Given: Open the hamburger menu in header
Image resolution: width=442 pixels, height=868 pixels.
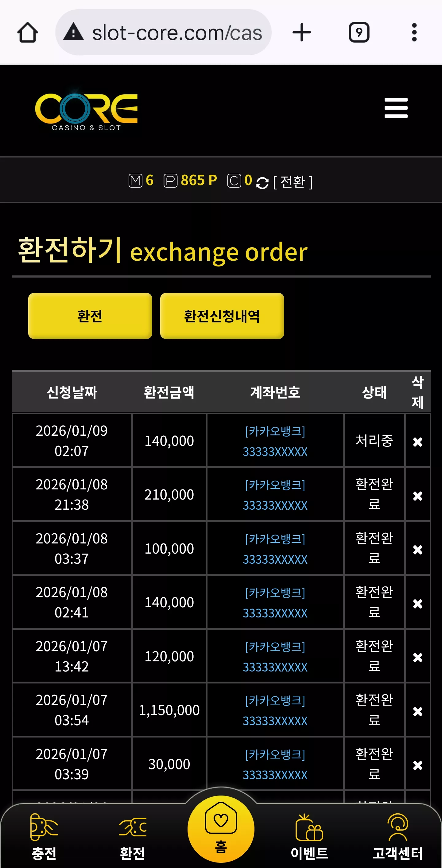Looking at the screenshot, I should pos(396,108).
